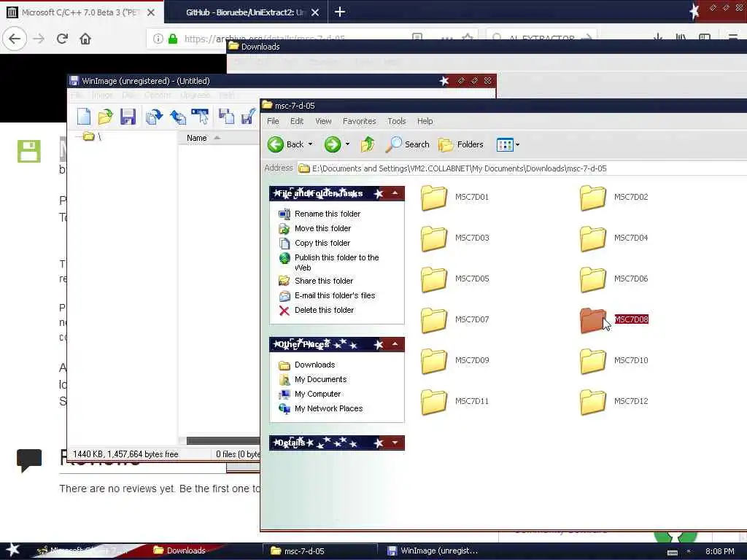Go Up one folder level icon

(x=368, y=144)
